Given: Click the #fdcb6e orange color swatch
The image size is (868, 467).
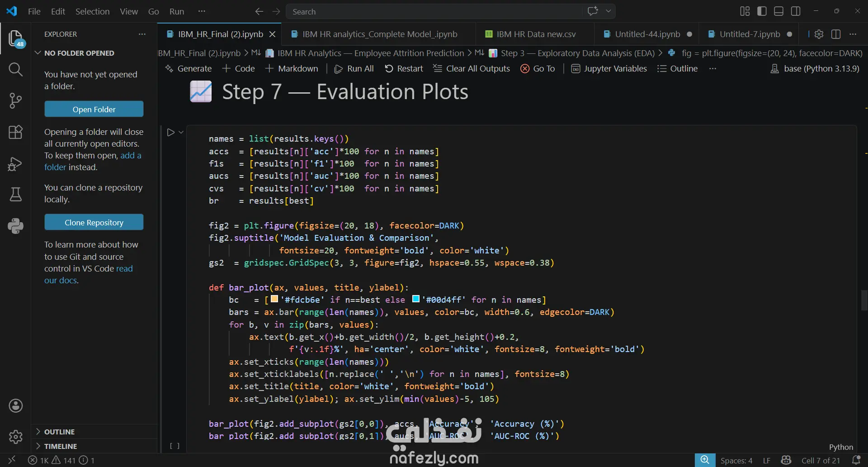Looking at the screenshot, I should (x=274, y=299).
